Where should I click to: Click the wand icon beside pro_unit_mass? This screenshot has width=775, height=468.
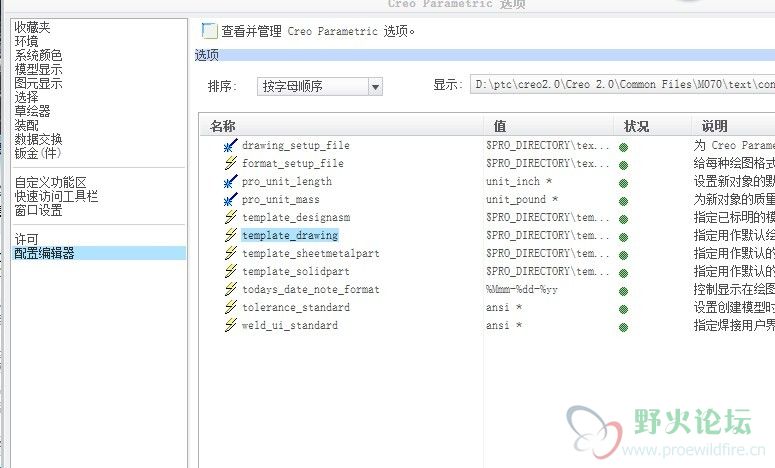230,200
